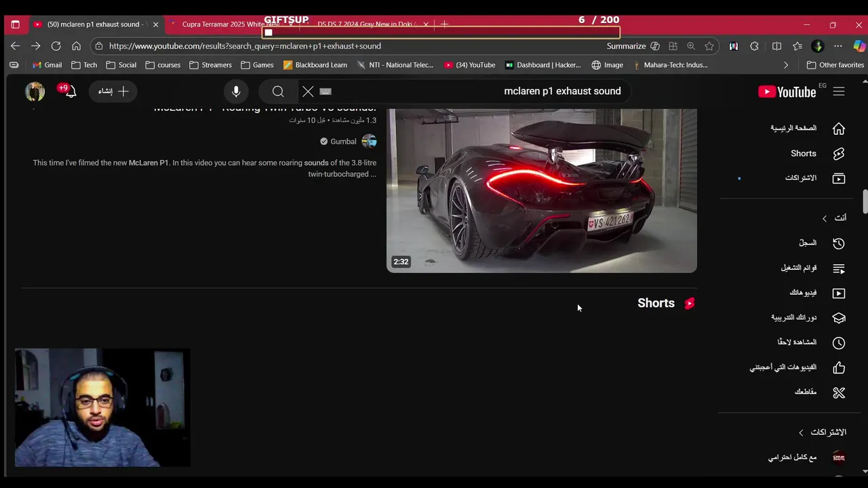Add page to favorites with star icon
Viewport: 868px width, 488px height.
click(x=709, y=46)
